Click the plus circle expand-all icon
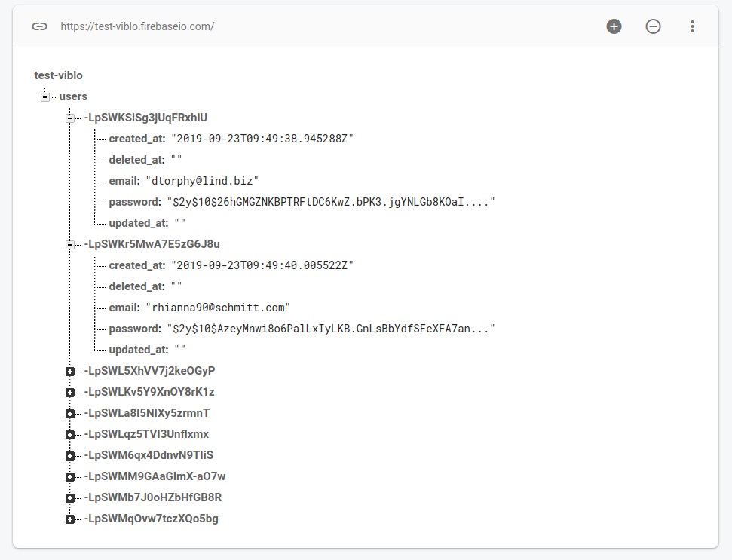 614,26
